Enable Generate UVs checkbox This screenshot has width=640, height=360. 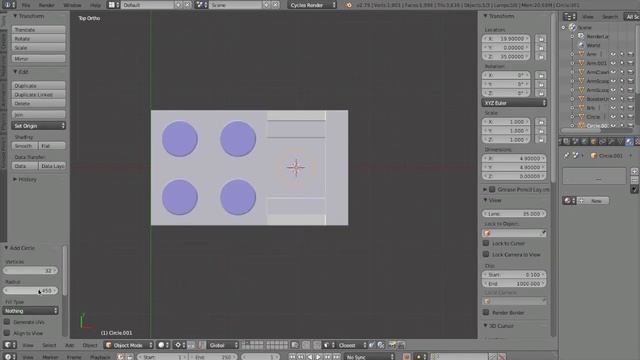(7, 322)
